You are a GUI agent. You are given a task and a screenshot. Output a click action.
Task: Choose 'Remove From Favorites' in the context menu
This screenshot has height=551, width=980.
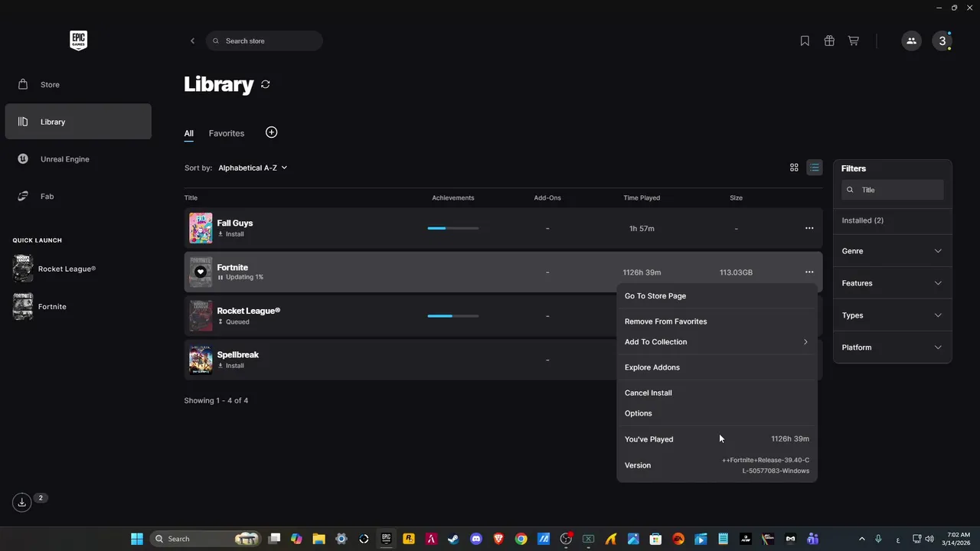(x=717, y=321)
